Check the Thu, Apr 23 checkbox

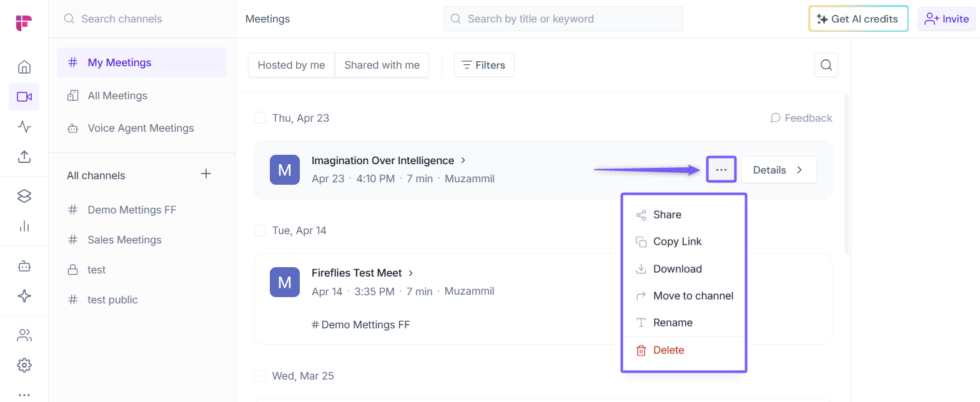point(260,118)
